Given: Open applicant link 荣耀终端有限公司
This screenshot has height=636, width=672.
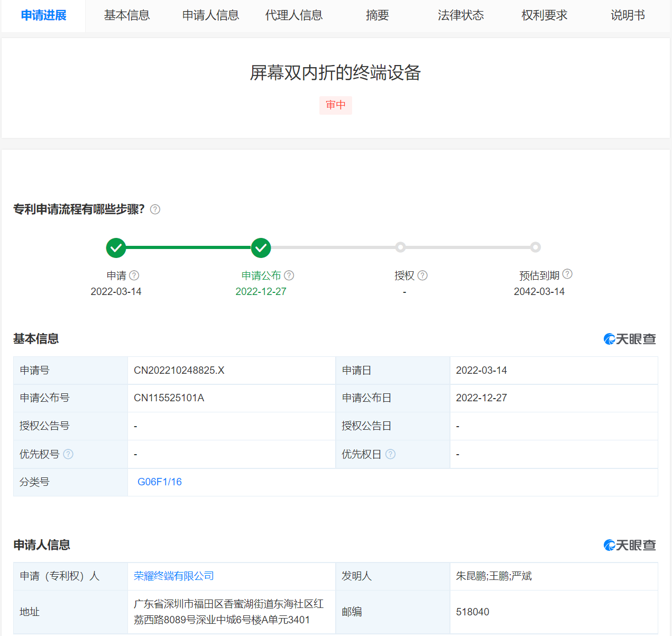Looking at the screenshot, I should [174, 576].
